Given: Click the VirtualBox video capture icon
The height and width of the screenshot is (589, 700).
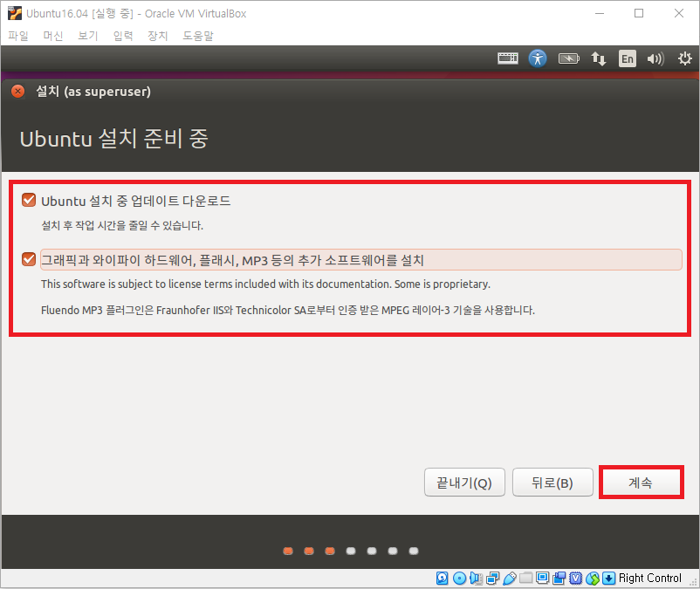Looking at the screenshot, I should coord(559,579).
